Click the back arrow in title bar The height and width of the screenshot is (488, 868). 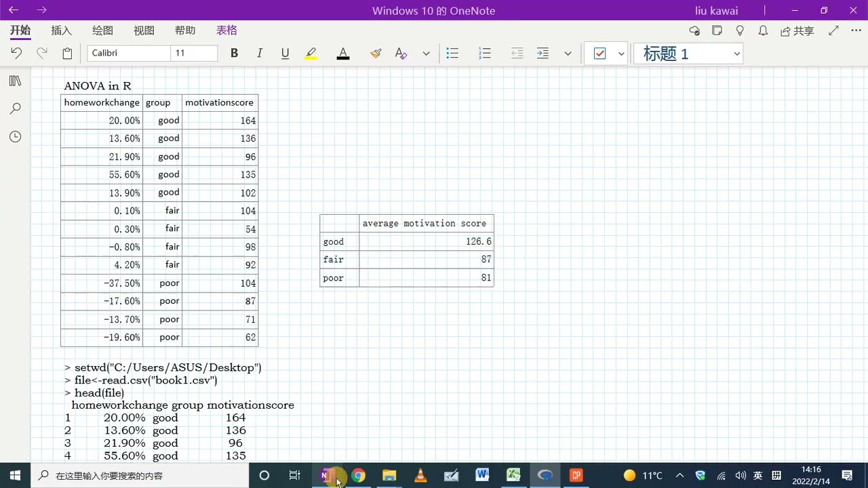(x=14, y=10)
